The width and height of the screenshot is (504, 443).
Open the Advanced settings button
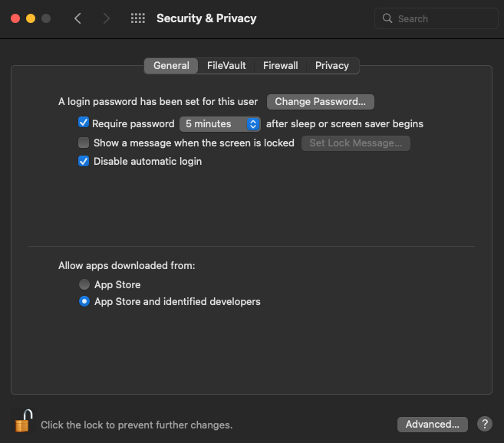433,425
